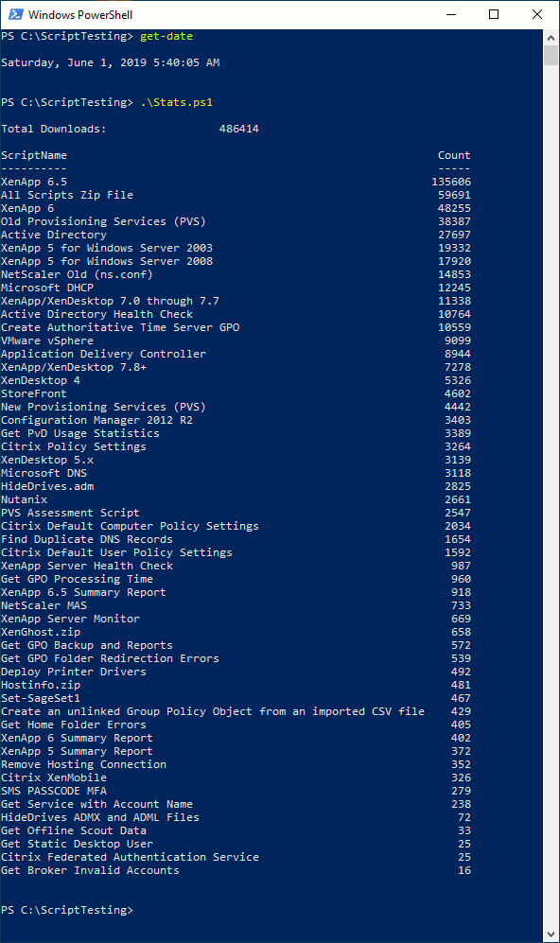Click the vertical scrollbar thumb
The width and height of the screenshot is (560, 943).
551,55
